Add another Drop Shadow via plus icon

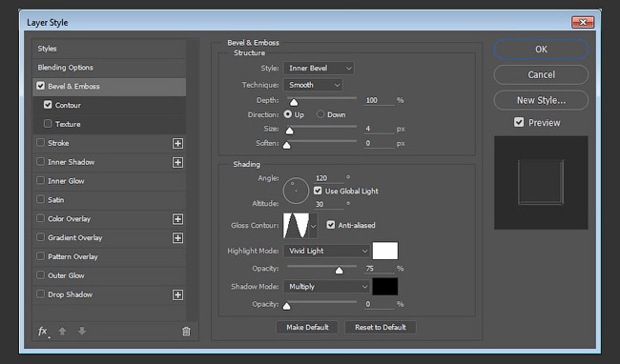(x=178, y=294)
